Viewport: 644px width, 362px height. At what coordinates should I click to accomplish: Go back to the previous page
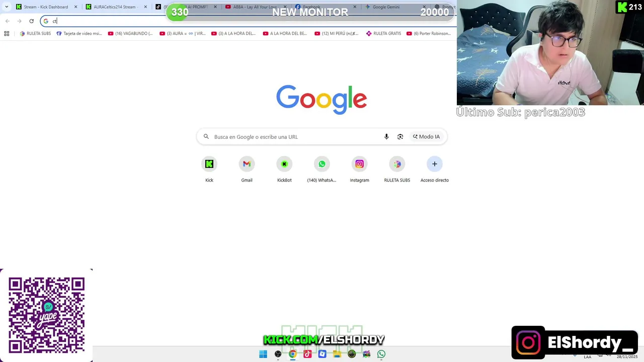click(x=7, y=21)
